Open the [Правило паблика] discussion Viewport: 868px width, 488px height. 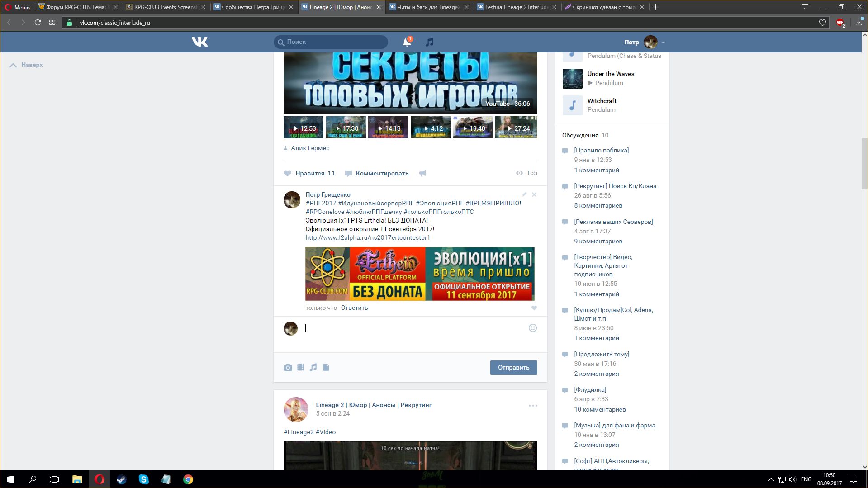point(602,150)
